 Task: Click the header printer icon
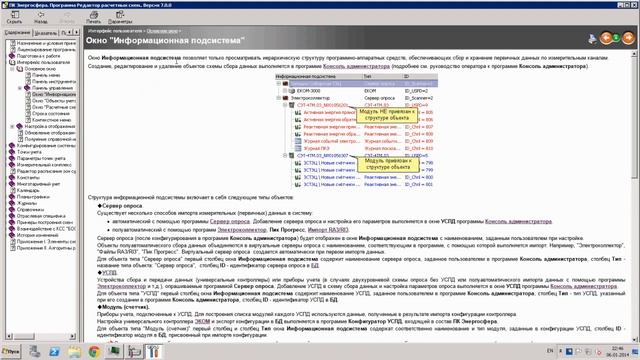(x=592, y=39)
